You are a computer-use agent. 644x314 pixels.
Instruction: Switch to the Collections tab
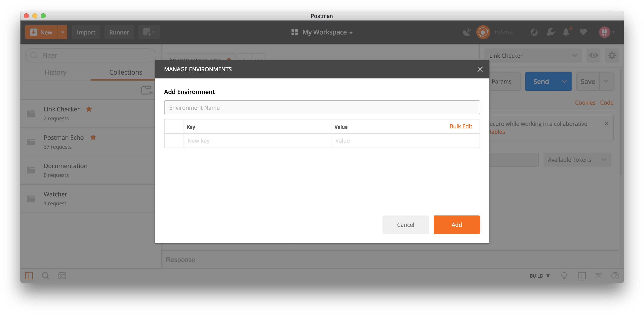click(x=125, y=72)
